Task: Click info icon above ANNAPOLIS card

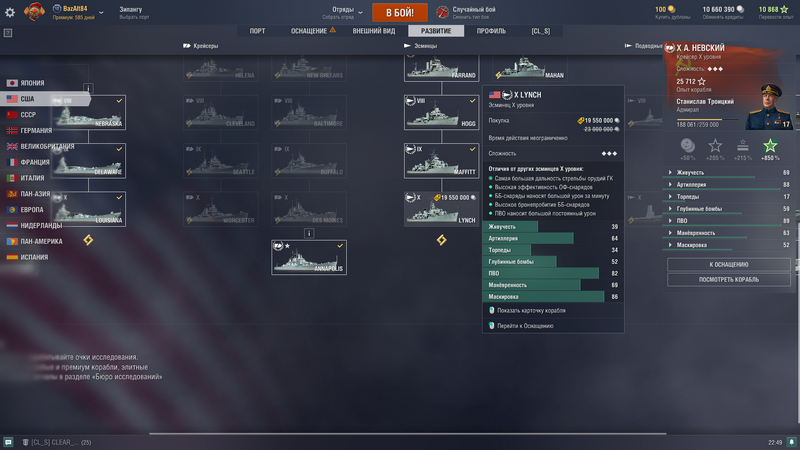Action: (x=309, y=233)
